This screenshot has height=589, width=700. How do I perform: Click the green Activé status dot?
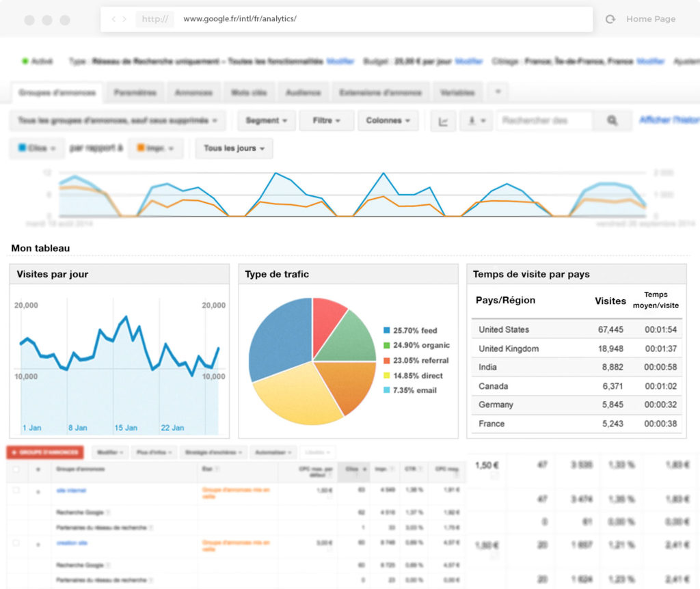(x=25, y=61)
